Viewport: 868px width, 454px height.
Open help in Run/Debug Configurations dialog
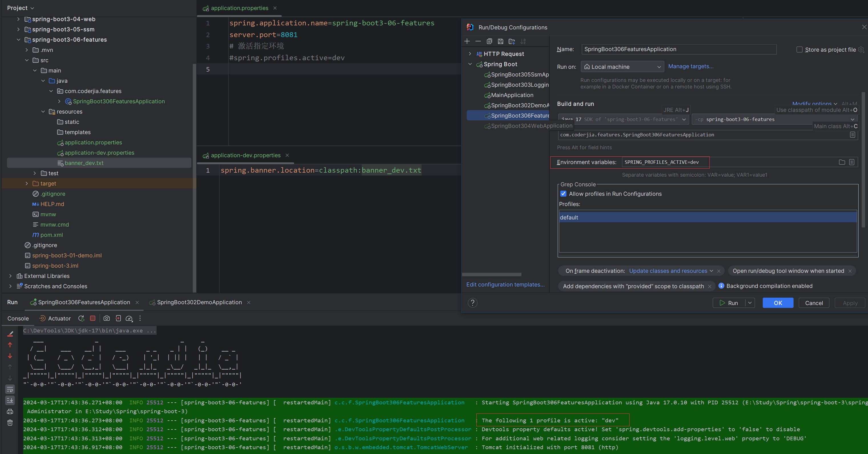click(472, 303)
